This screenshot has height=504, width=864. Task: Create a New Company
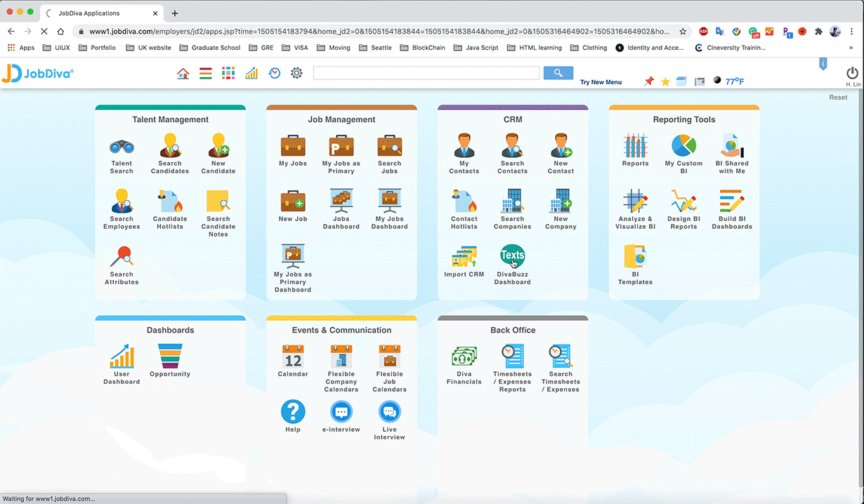pos(561,201)
